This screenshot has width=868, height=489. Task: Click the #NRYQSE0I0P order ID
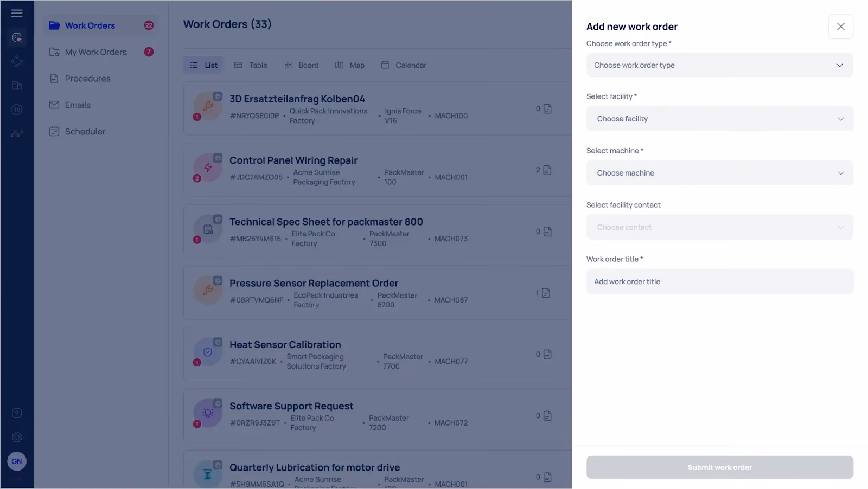(x=254, y=116)
